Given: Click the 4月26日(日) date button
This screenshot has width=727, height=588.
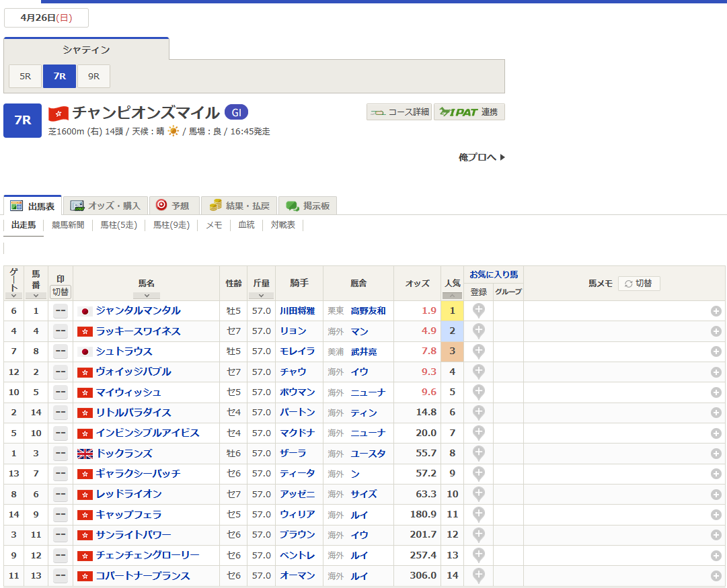Looking at the screenshot, I should point(46,18).
